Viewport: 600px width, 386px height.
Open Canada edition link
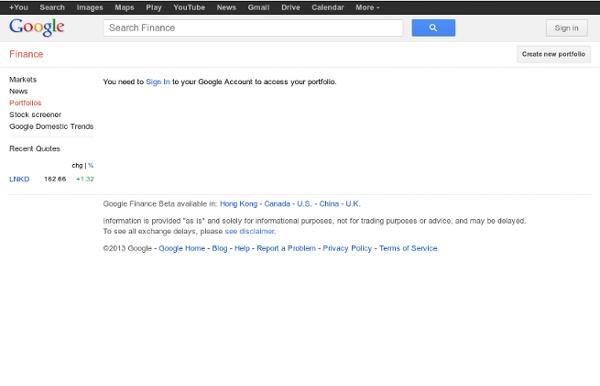[277, 204]
